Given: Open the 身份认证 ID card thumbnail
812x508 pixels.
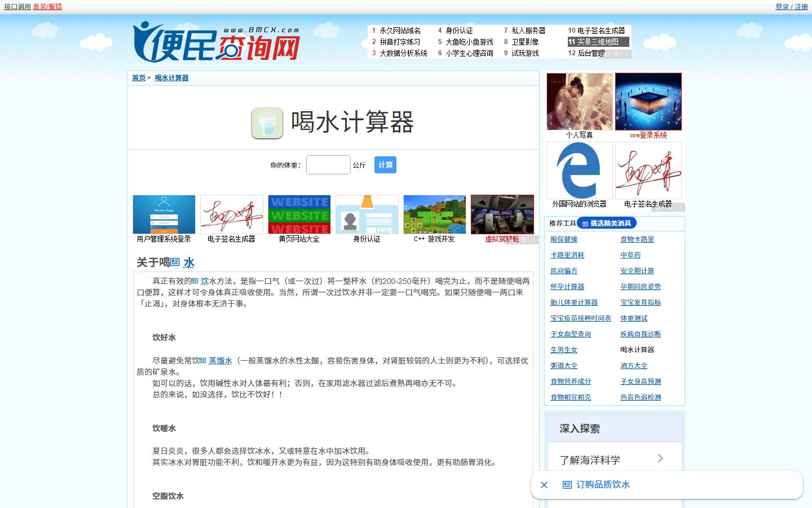Looking at the screenshot, I should [367, 214].
